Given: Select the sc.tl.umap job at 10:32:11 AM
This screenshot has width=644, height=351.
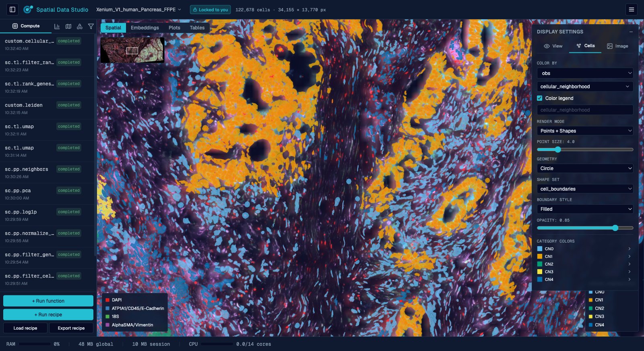Looking at the screenshot, I should point(47,130).
